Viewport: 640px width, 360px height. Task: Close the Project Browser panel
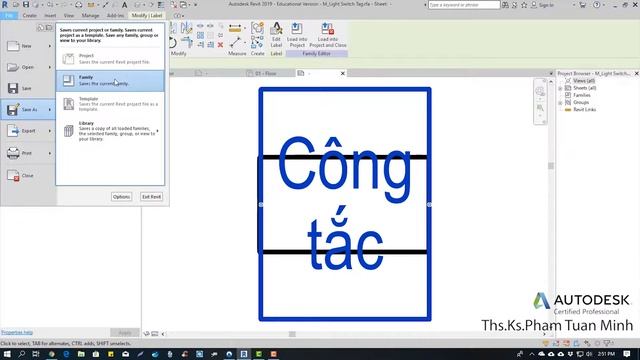coord(636,73)
